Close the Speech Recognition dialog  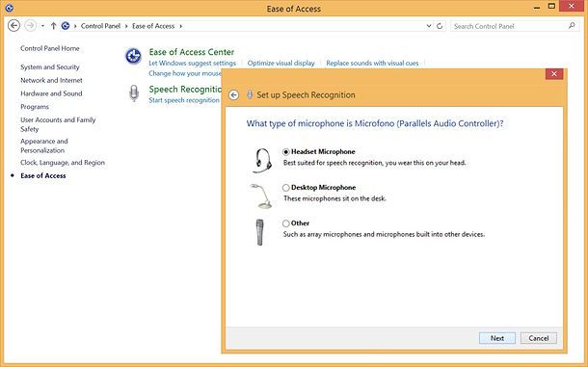pyautogui.click(x=554, y=74)
